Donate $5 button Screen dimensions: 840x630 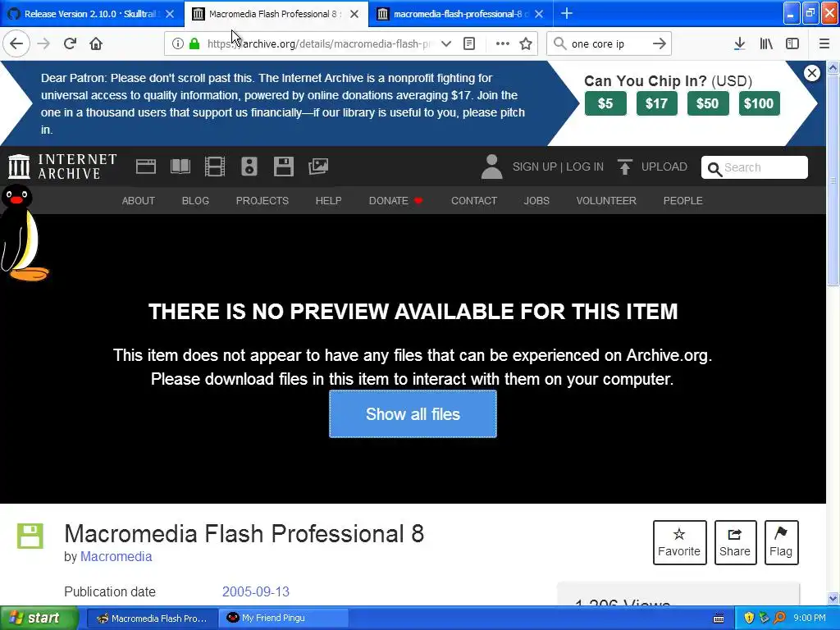click(x=605, y=103)
